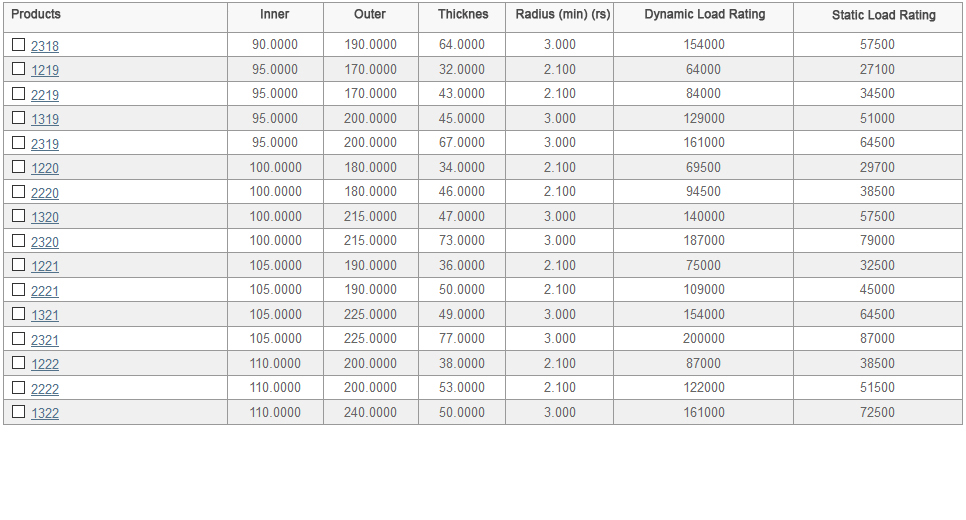Open product link 2219
The image size is (966, 520).
click(45, 95)
